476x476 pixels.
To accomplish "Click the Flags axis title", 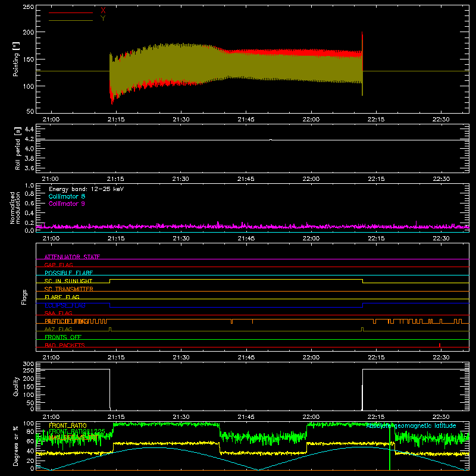I will pyautogui.click(x=24, y=297).
